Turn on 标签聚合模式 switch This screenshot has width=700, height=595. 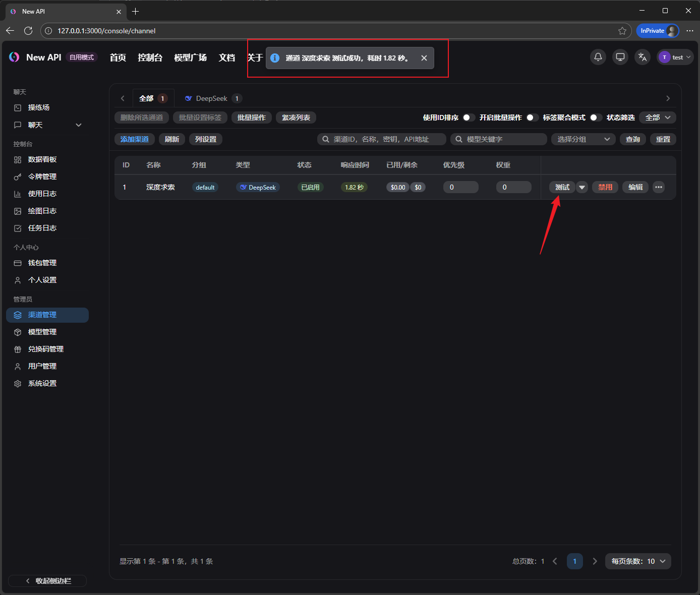pos(596,117)
